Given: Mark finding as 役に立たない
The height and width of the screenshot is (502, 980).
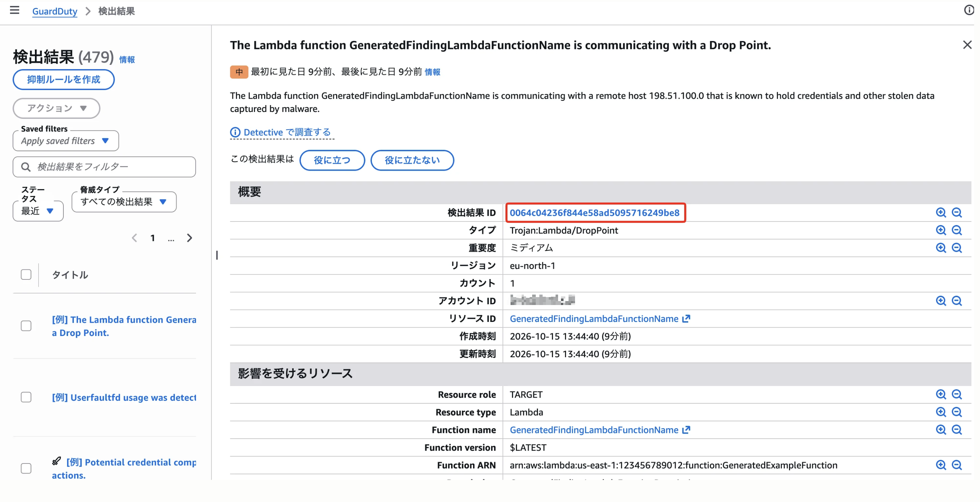Looking at the screenshot, I should click(x=412, y=160).
